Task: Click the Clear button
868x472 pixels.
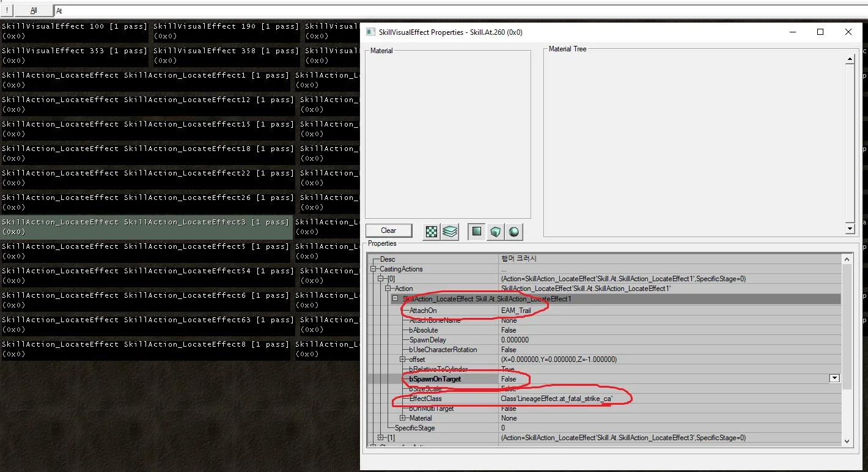Action: [389, 230]
